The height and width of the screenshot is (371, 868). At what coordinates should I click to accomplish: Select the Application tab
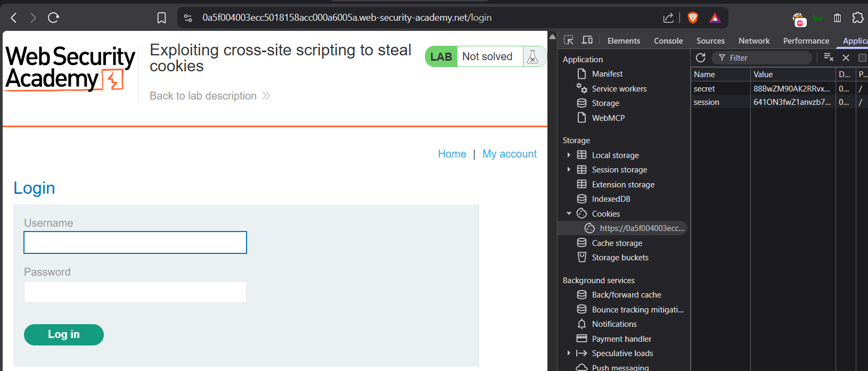[x=855, y=40]
